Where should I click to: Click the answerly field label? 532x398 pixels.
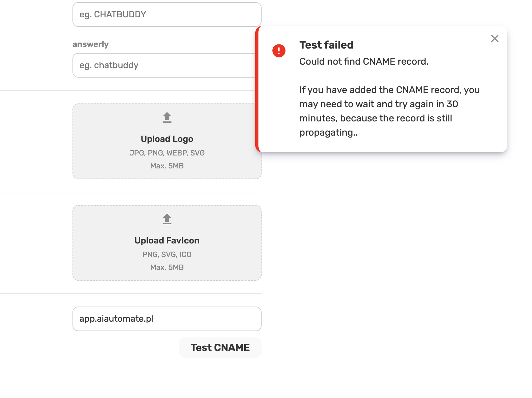tap(90, 44)
